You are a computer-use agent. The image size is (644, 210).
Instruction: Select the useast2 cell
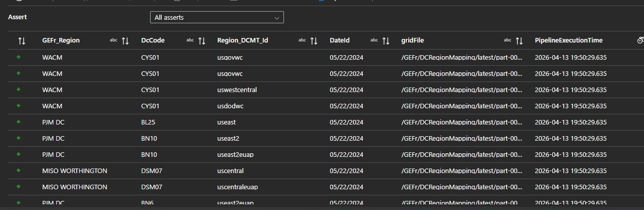pyautogui.click(x=228, y=139)
